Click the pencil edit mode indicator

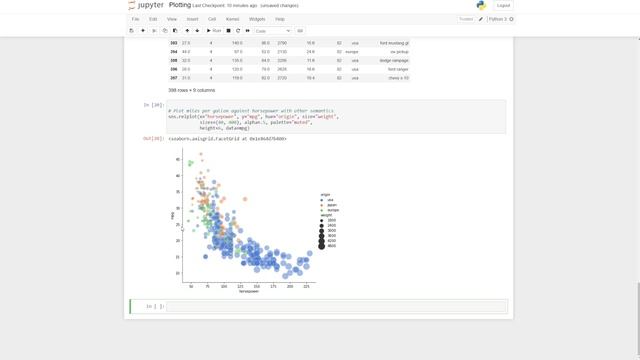(x=481, y=19)
